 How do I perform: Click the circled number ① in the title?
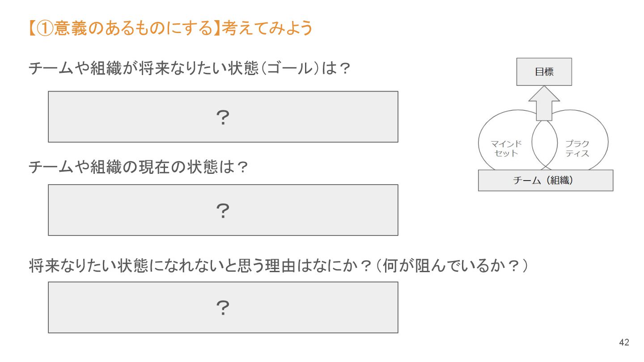click(45, 29)
